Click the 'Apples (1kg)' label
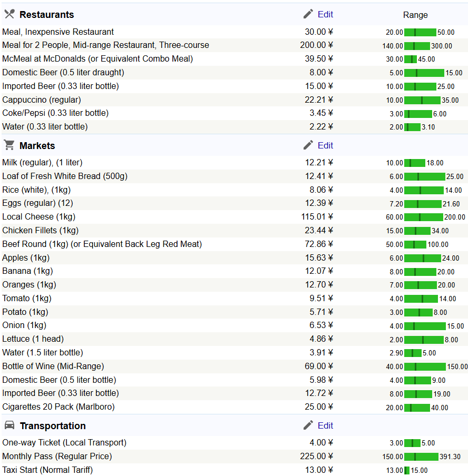This screenshot has height=476, width=468. point(25,257)
